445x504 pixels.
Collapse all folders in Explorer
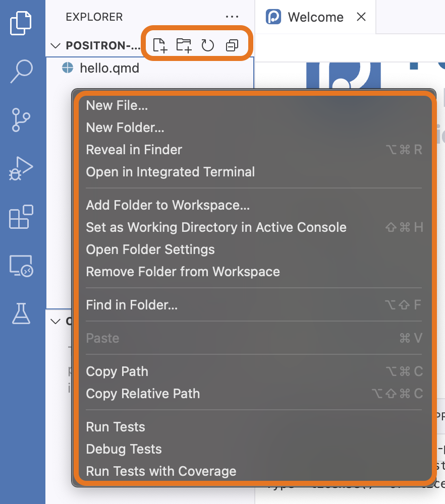[232, 45]
